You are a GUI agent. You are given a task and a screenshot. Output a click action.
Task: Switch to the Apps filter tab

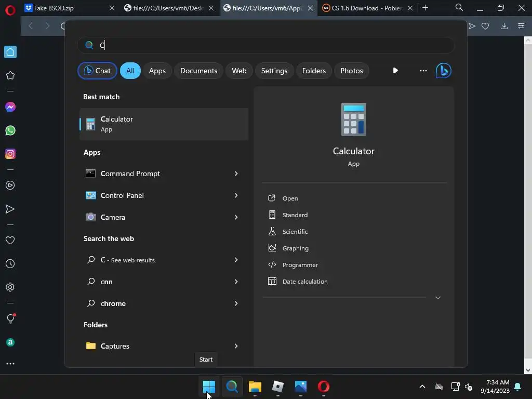[157, 71]
